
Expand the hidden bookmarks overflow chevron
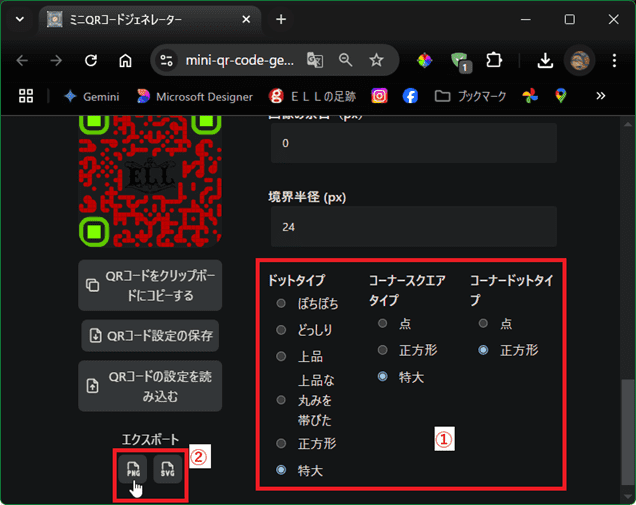(600, 96)
